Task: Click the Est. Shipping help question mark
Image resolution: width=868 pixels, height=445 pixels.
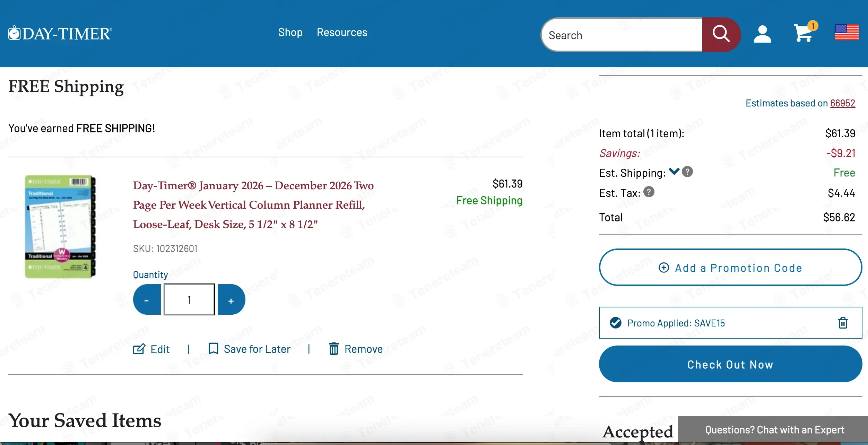Action: (x=687, y=172)
